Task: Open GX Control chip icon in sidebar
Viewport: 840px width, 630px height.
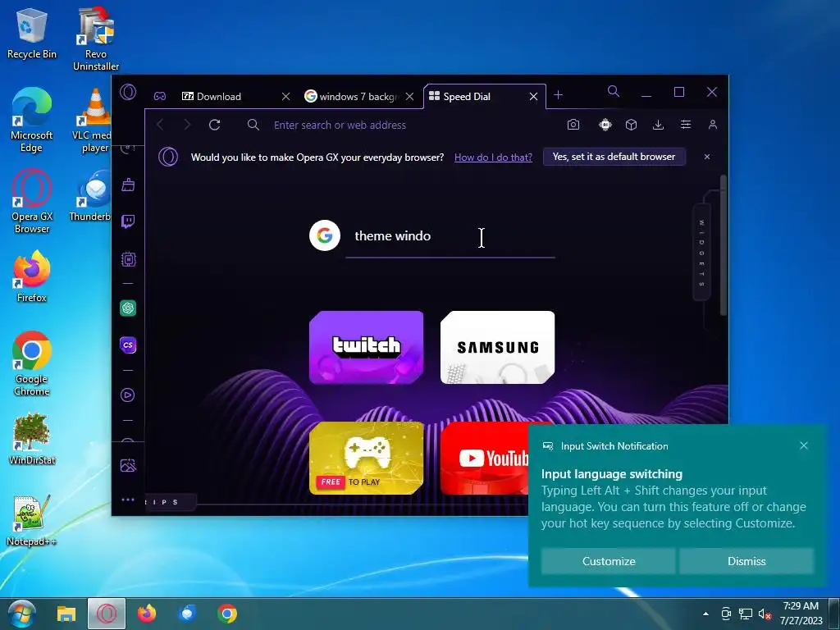Action: point(128,259)
